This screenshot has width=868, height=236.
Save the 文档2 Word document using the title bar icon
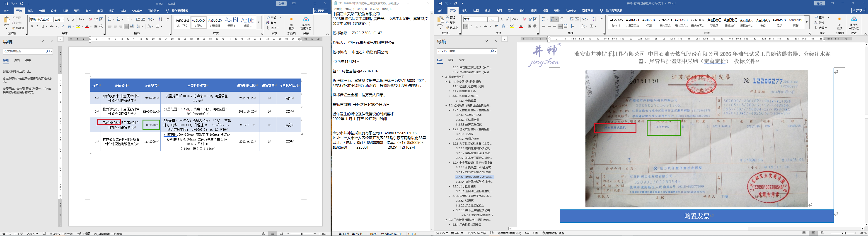coord(6,4)
